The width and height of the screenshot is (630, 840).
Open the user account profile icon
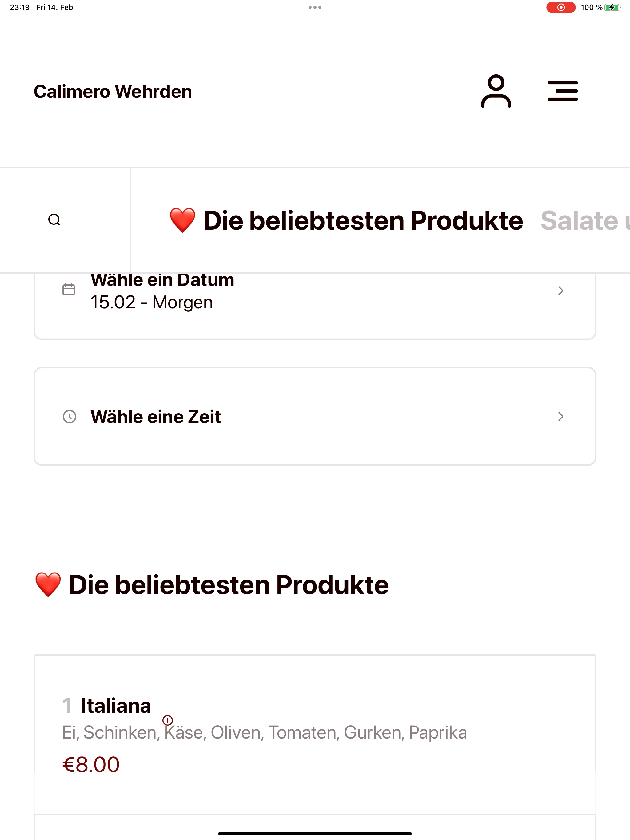click(496, 91)
